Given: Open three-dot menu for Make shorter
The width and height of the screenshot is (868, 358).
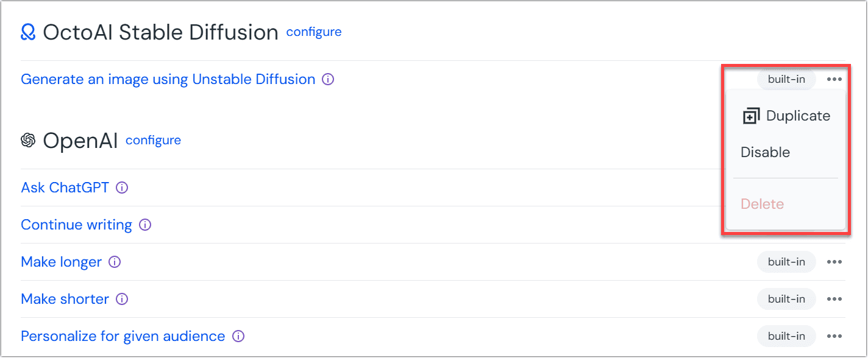Looking at the screenshot, I should point(834,300).
